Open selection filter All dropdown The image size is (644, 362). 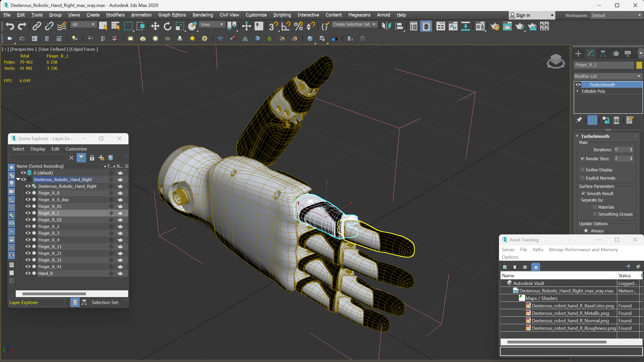pos(83,24)
